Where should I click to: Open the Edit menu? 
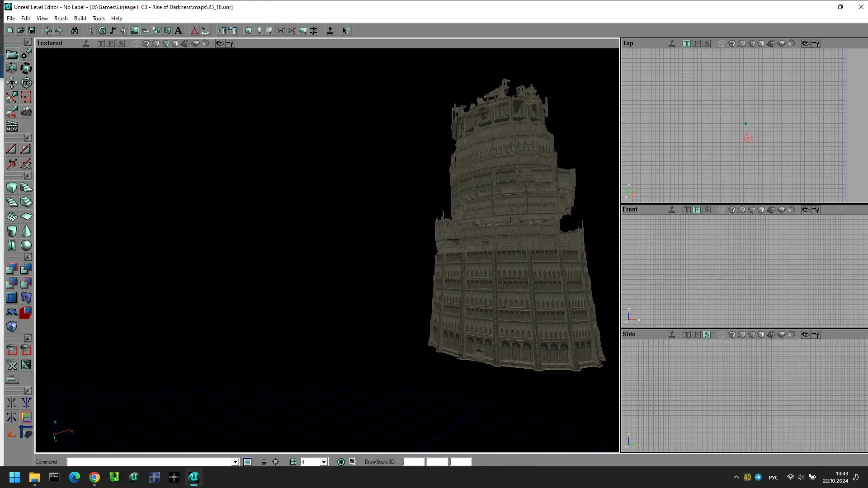point(26,19)
